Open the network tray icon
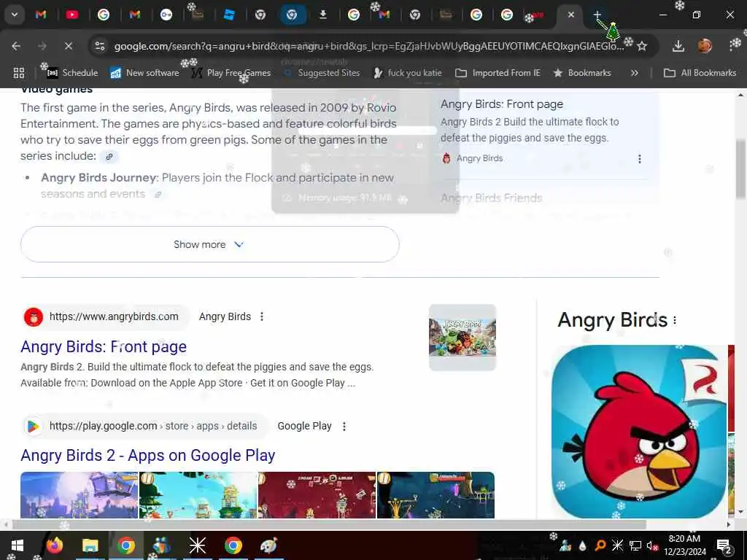This screenshot has height=560, width=747. pyautogui.click(x=635, y=545)
